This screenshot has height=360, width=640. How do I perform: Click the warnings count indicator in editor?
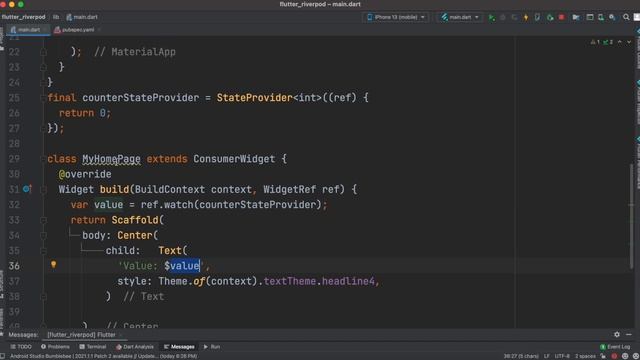pyautogui.click(x=595, y=42)
